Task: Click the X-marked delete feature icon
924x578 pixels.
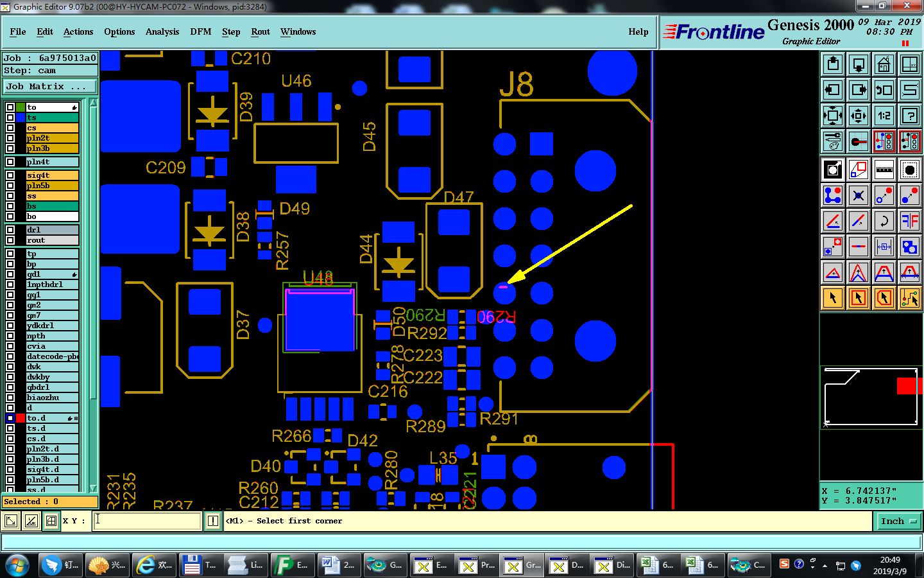Action: (859, 195)
